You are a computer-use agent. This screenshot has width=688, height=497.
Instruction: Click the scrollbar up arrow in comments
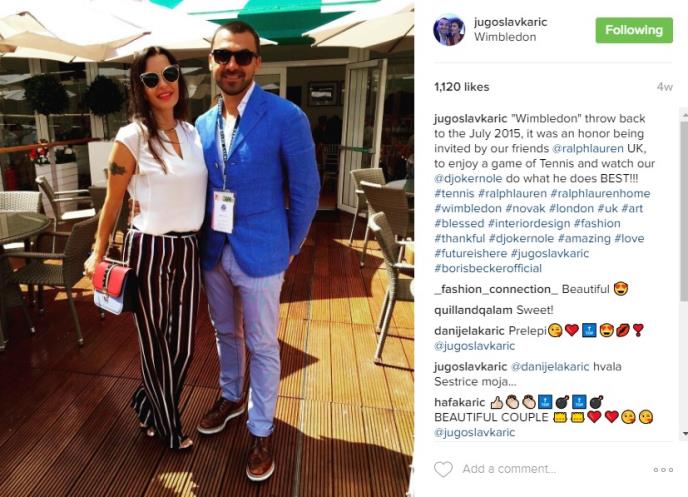coord(684,114)
